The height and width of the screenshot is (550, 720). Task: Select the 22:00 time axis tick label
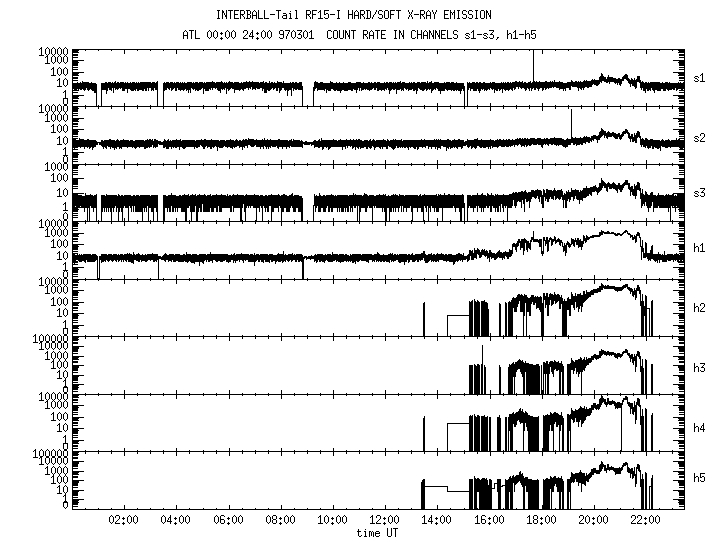coord(646,520)
